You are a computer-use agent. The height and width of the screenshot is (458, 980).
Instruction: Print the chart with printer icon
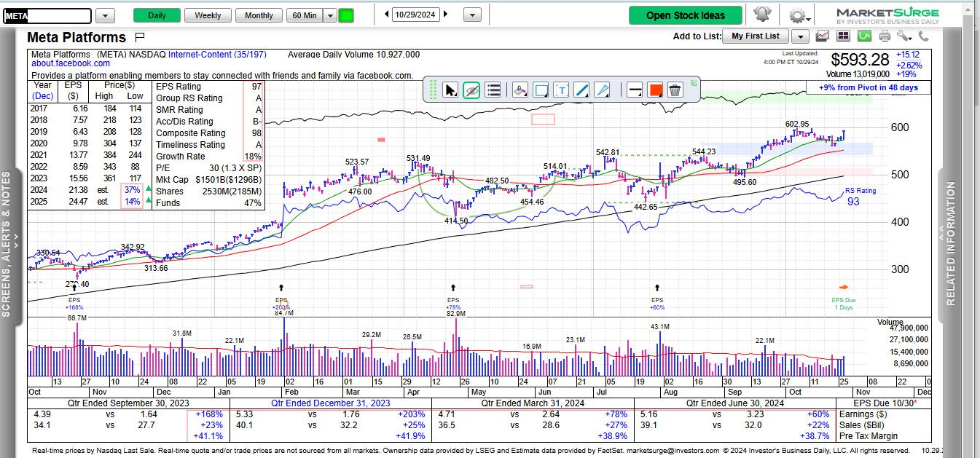885,36
